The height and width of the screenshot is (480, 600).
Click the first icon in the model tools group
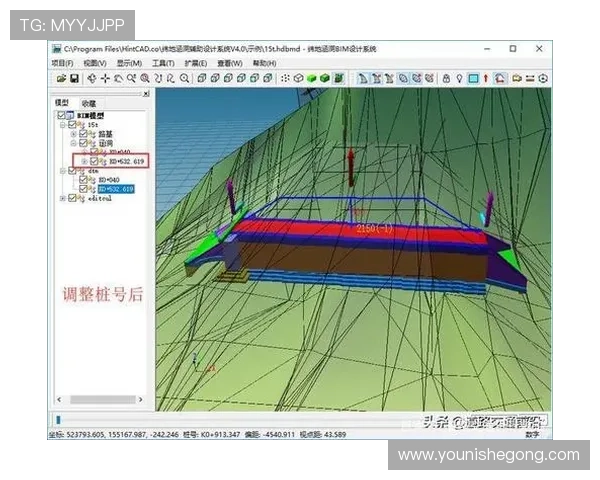point(363,78)
